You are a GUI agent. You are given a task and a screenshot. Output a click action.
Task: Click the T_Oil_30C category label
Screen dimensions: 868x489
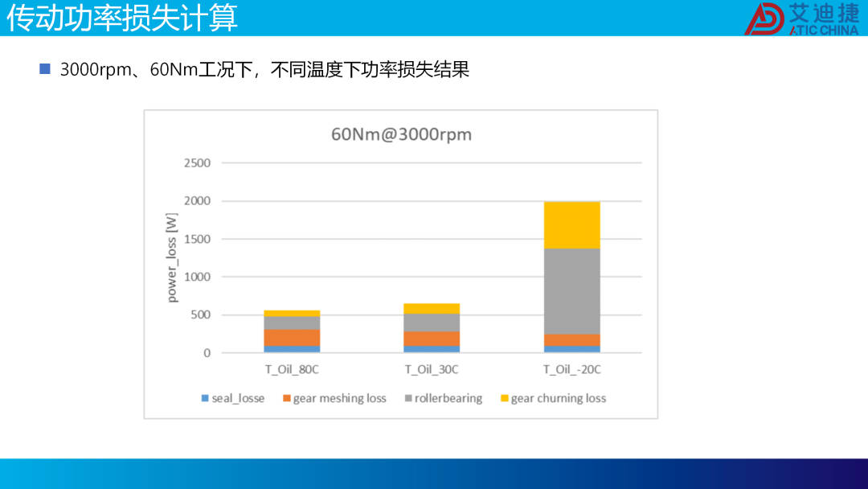coord(432,369)
